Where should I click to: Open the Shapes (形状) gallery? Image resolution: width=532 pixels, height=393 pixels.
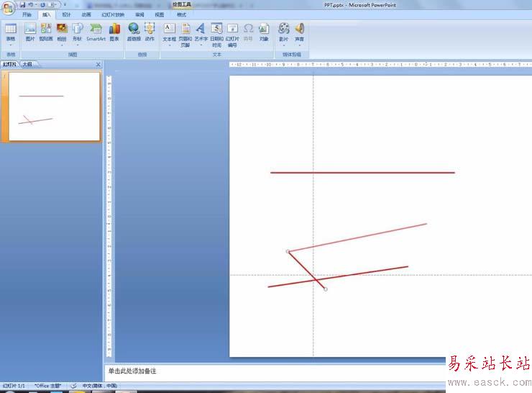click(x=78, y=35)
